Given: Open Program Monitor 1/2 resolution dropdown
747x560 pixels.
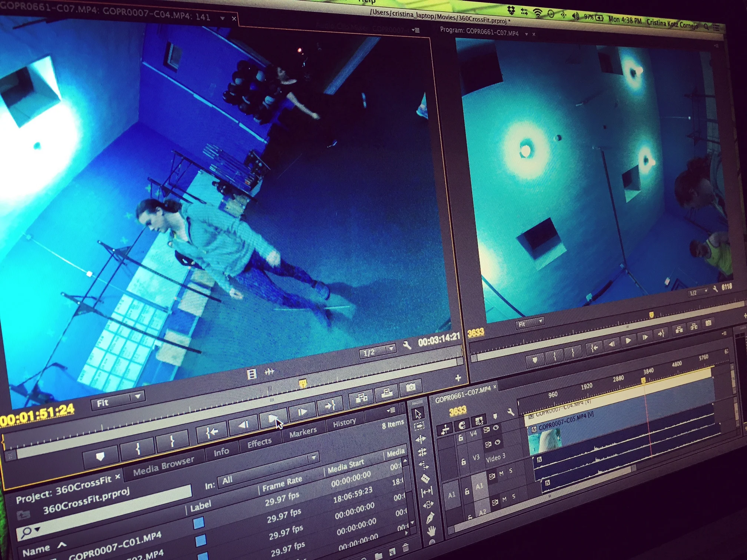Looking at the screenshot, I should coord(698,292).
